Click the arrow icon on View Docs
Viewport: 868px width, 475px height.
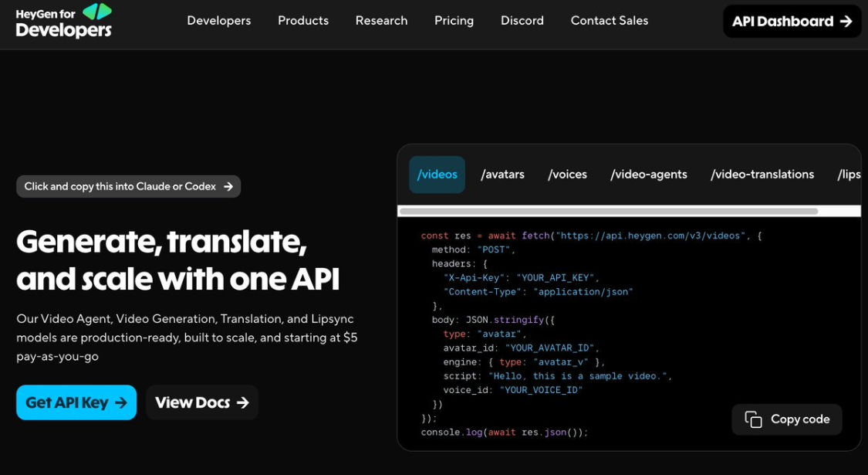tap(242, 403)
